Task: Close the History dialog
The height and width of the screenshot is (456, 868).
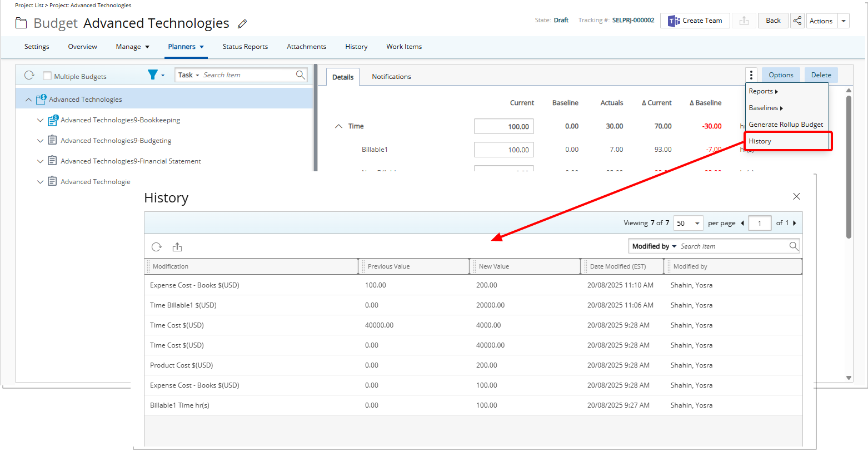Action: click(796, 196)
